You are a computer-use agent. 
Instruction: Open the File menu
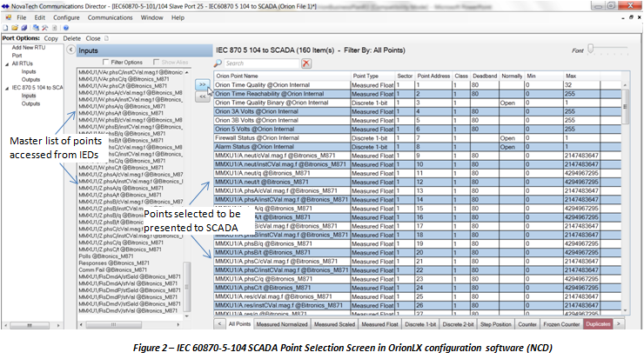pyautogui.click(x=22, y=17)
